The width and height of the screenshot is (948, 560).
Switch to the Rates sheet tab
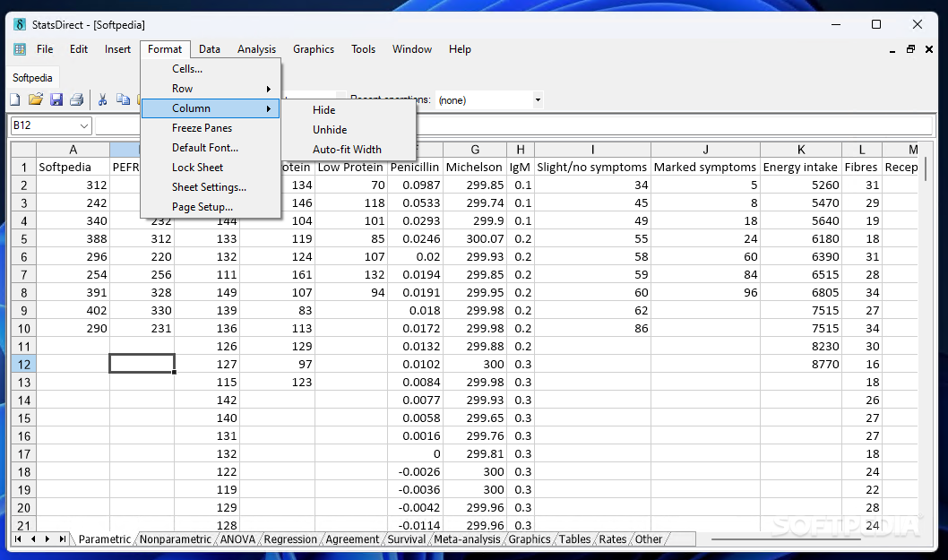pos(613,539)
